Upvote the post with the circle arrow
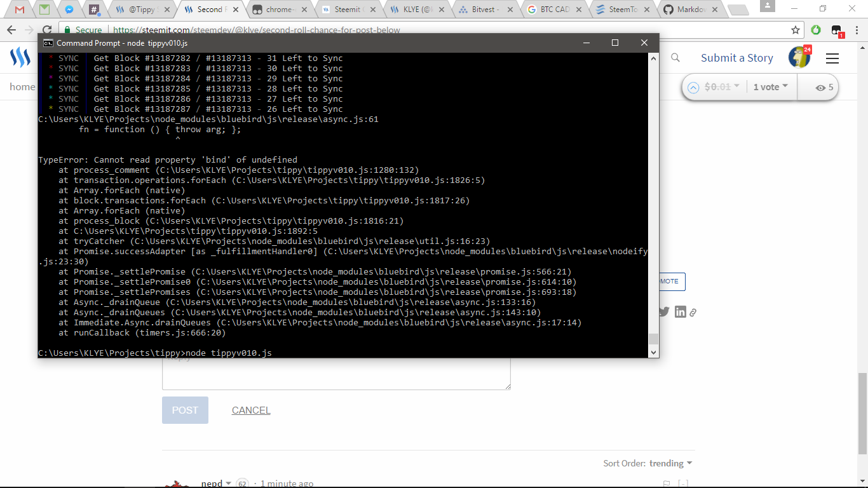The width and height of the screenshot is (868, 488). [693, 87]
